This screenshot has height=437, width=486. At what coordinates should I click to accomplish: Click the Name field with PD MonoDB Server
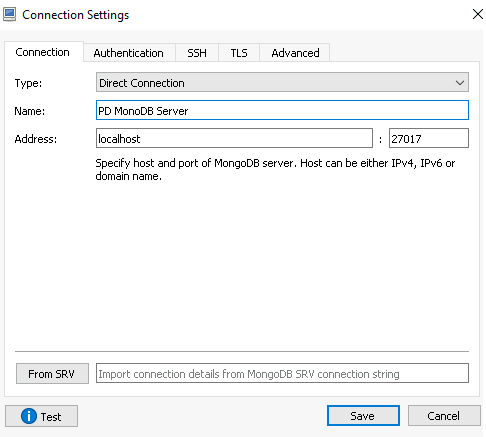tap(282, 110)
